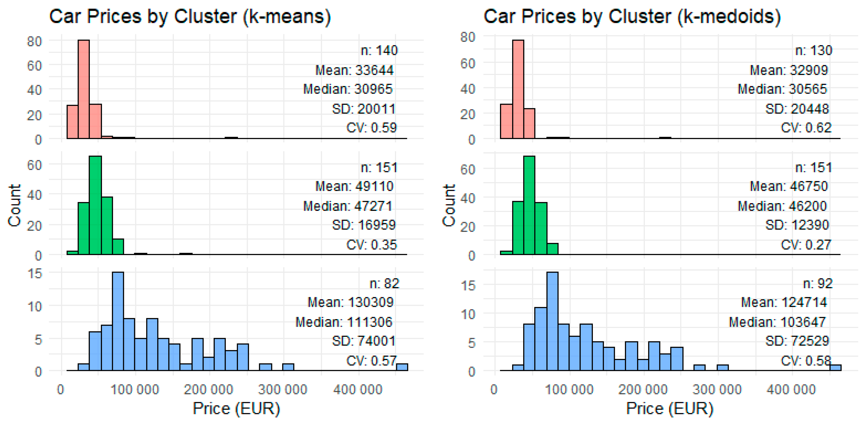
Task: Click the 'Mean: 124714' statistic label
Action: [784, 302]
